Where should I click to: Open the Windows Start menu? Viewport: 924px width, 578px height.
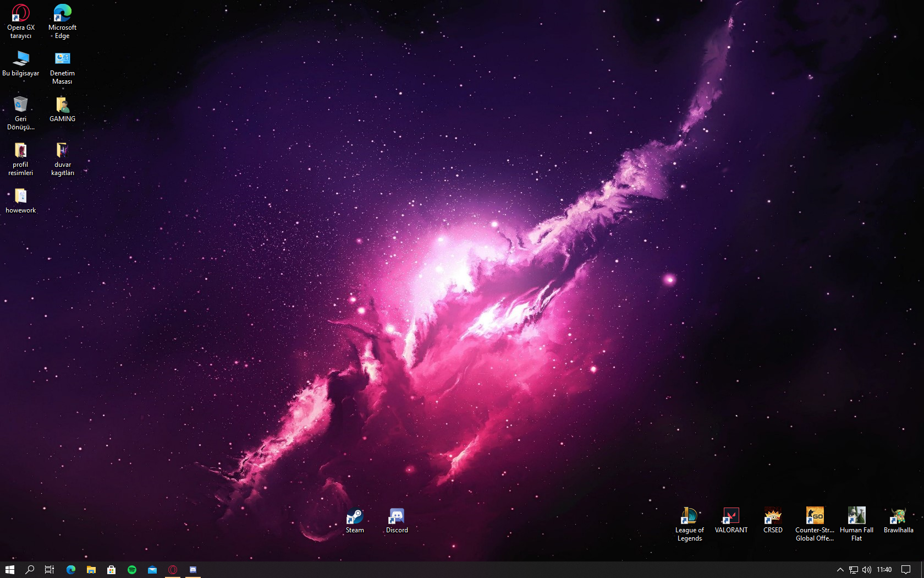(x=9, y=570)
